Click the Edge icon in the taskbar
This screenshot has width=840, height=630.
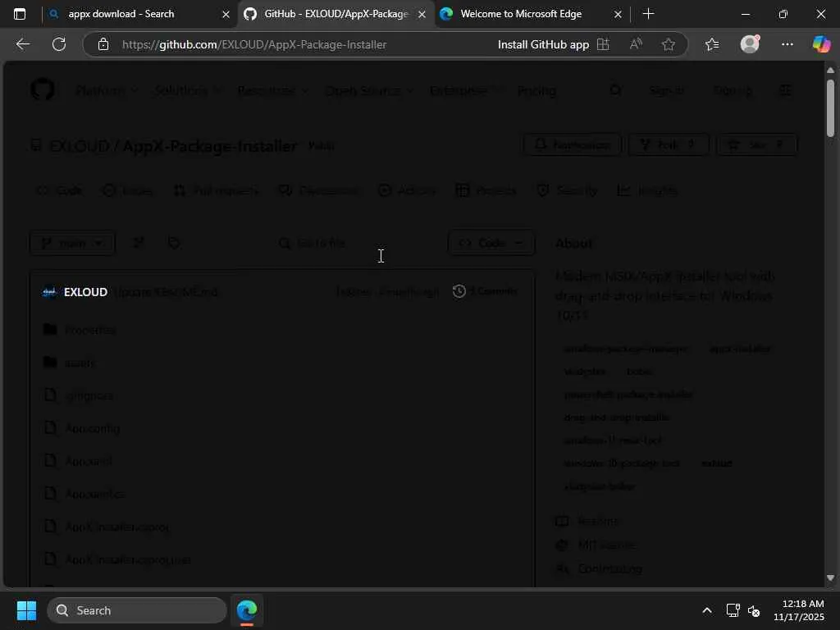(247, 610)
